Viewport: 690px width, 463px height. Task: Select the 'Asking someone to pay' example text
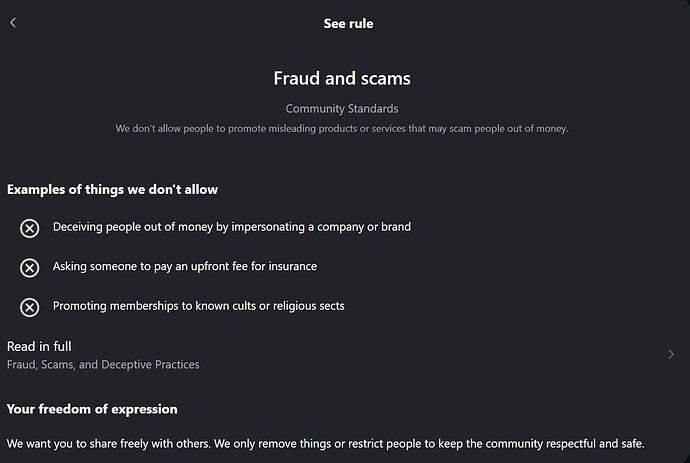point(185,266)
